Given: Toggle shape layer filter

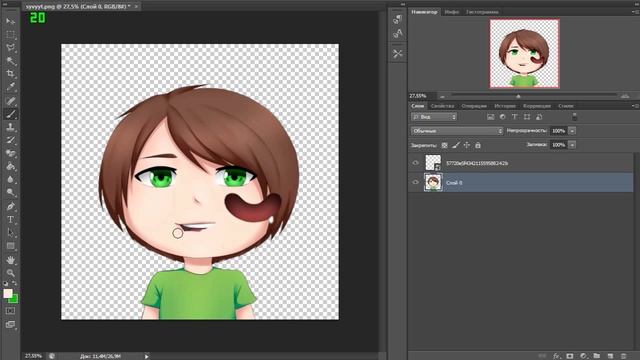Looking at the screenshot, I should click(x=527, y=117).
